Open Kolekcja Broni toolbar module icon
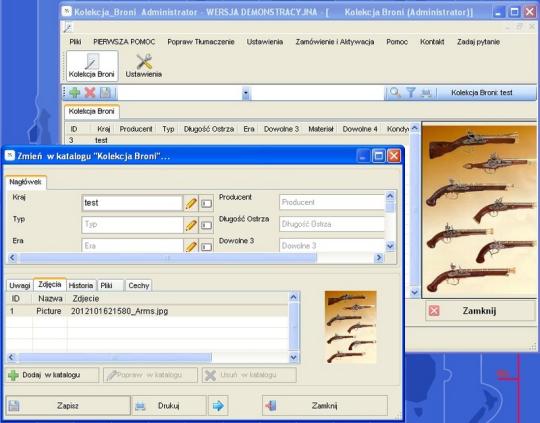Image resolution: width=540 pixels, height=423 pixels. coord(92,66)
